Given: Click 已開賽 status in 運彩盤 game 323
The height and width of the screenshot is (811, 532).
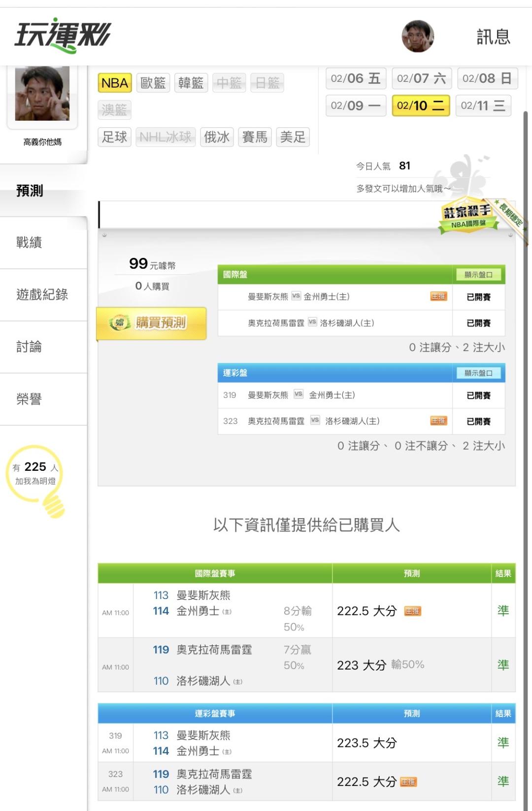Looking at the screenshot, I should click(x=478, y=421).
